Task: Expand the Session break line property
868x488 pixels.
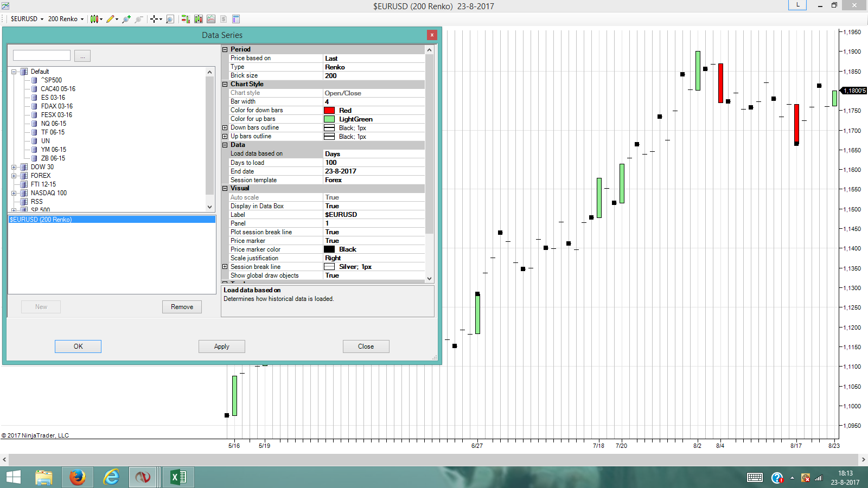Action: coord(225,267)
